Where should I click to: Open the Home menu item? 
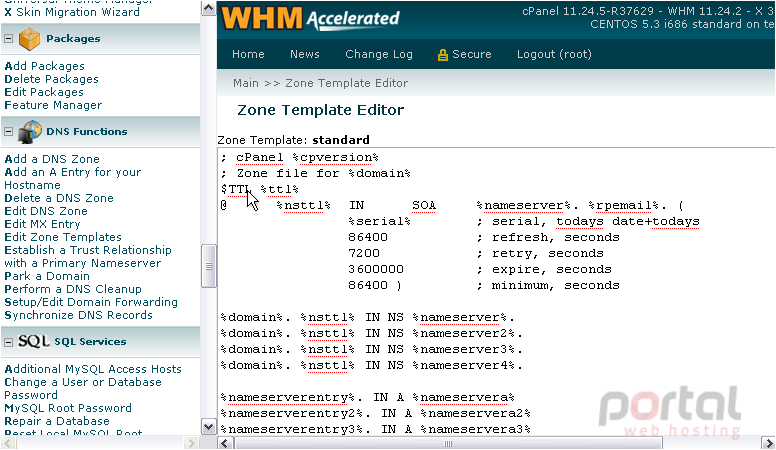248,54
